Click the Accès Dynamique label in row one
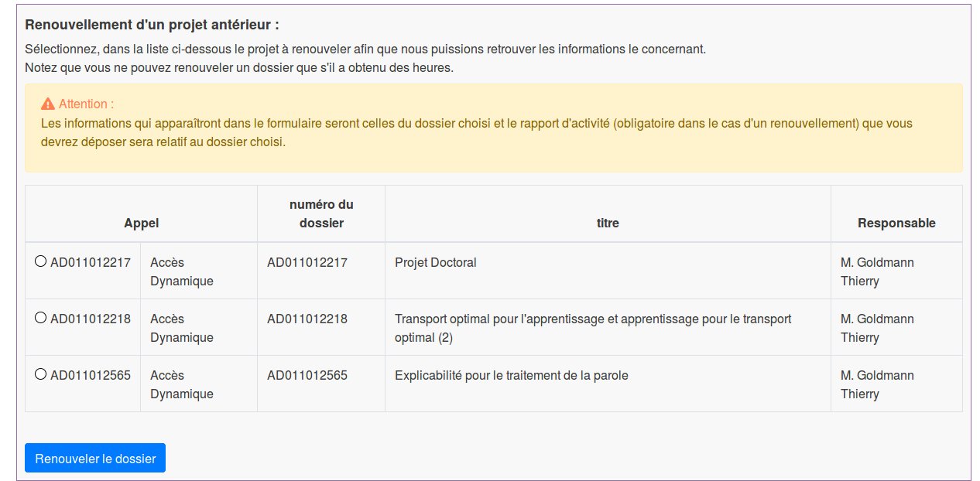 (180, 271)
